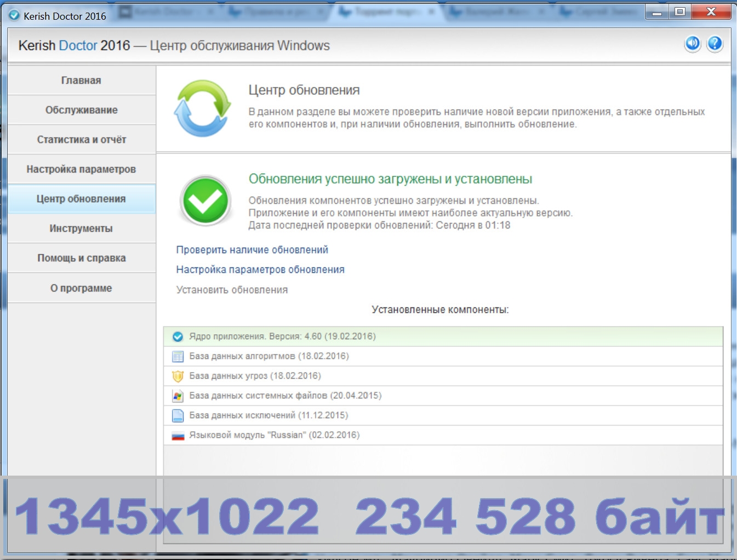The image size is (737, 560).
Task: Go to Обслуживание section
Action: coord(81,110)
